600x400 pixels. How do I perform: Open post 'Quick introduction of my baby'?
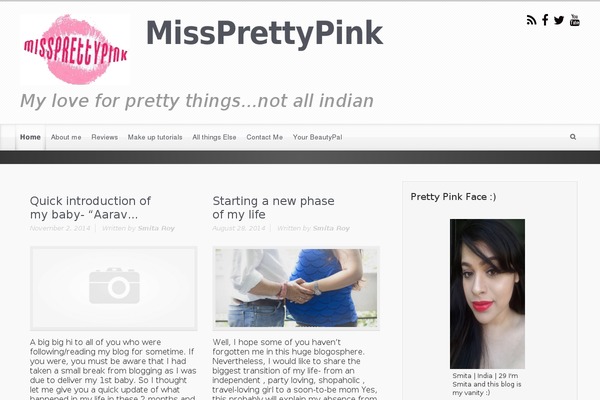coord(90,207)
